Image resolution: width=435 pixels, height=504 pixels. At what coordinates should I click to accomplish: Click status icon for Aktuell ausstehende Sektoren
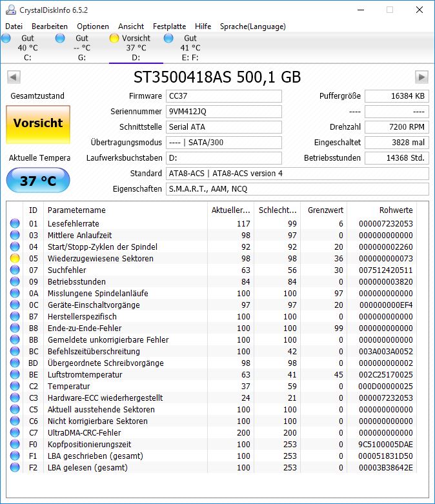(15, 410)
